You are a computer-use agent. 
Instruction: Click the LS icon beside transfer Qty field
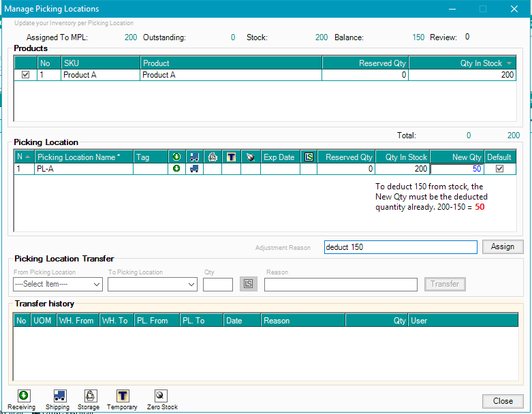point(249,284)
